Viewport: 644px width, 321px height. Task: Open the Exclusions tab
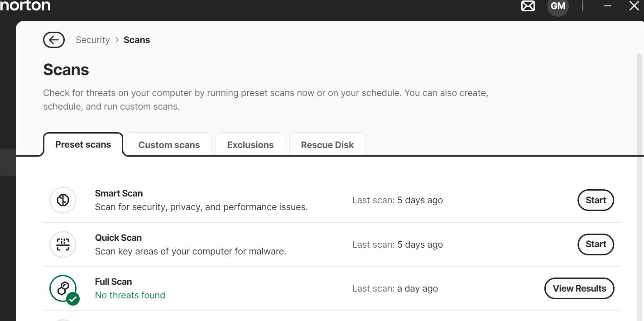[x=250, y=145]
